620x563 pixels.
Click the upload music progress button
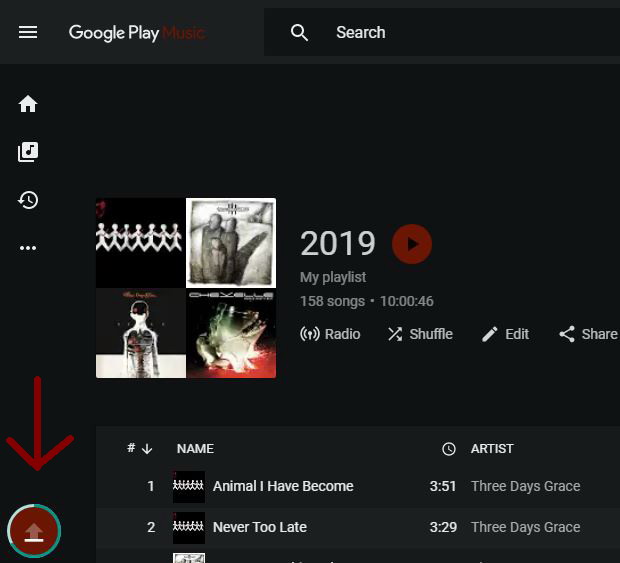(x=34, y=531)
